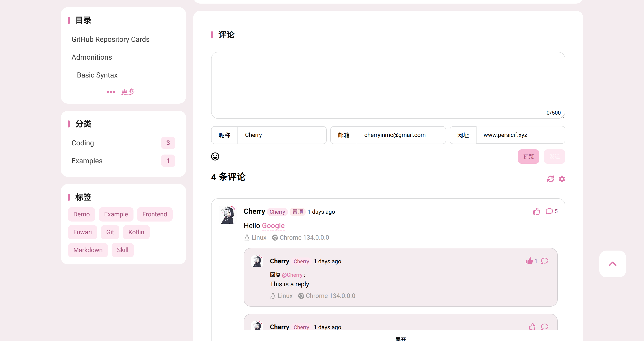The image size is (644, 341).
Task: Click the Examples count badge 1
Action: point(168,161)
